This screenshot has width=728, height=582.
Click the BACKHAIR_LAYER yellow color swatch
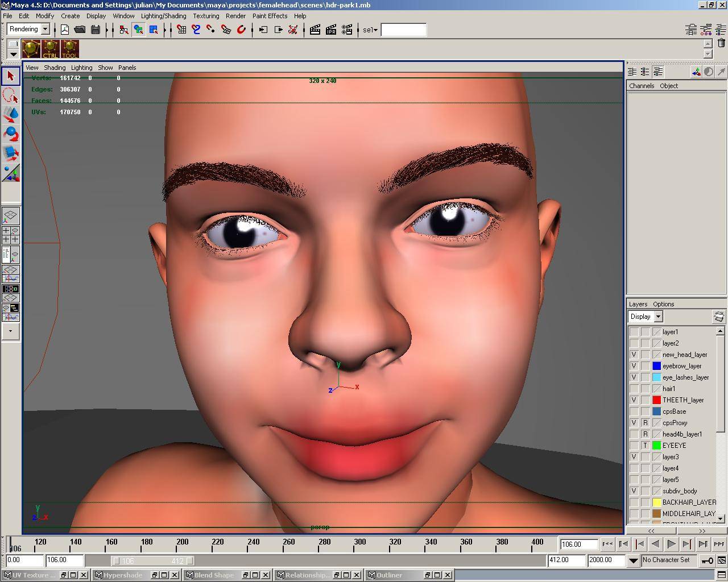(x=656, y=502)
